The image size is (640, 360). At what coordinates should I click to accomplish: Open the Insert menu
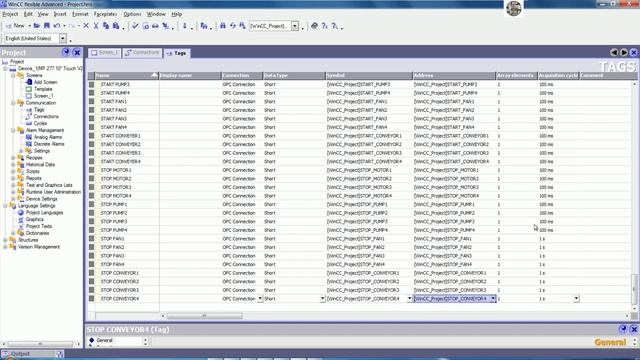[60, 14]
